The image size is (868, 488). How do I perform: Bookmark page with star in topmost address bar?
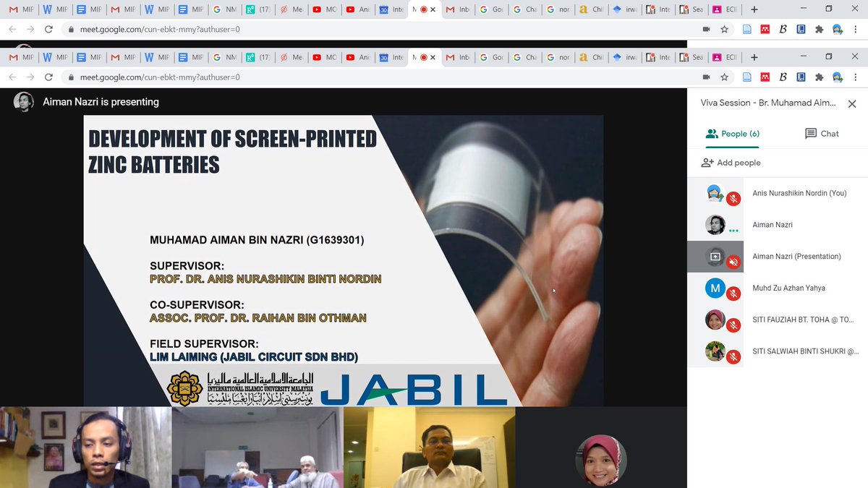click(724, 30)
